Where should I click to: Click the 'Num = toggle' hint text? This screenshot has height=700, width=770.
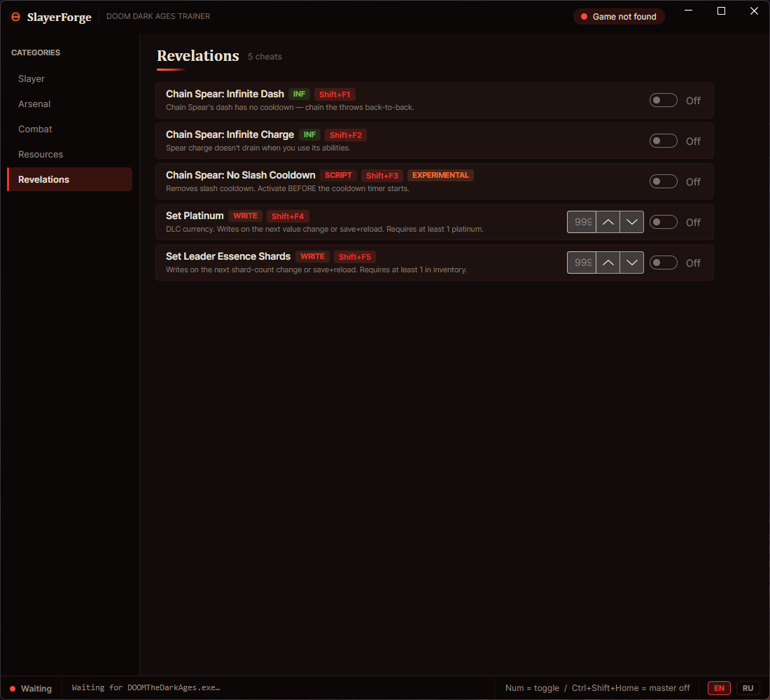[x=532, y=688]
